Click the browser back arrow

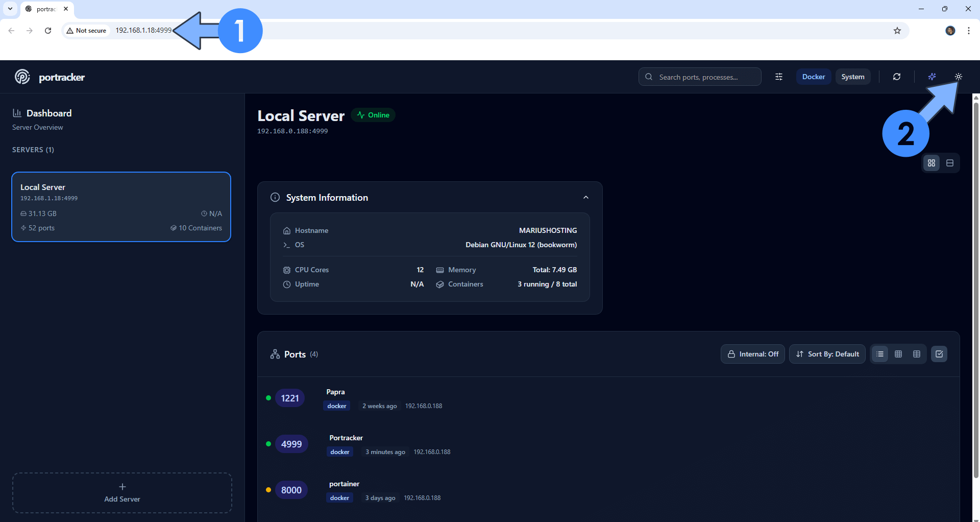11,31
